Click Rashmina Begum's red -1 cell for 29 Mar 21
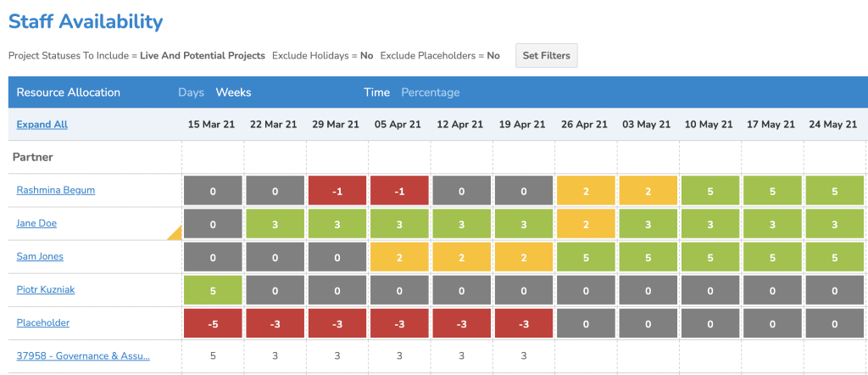 337,192
